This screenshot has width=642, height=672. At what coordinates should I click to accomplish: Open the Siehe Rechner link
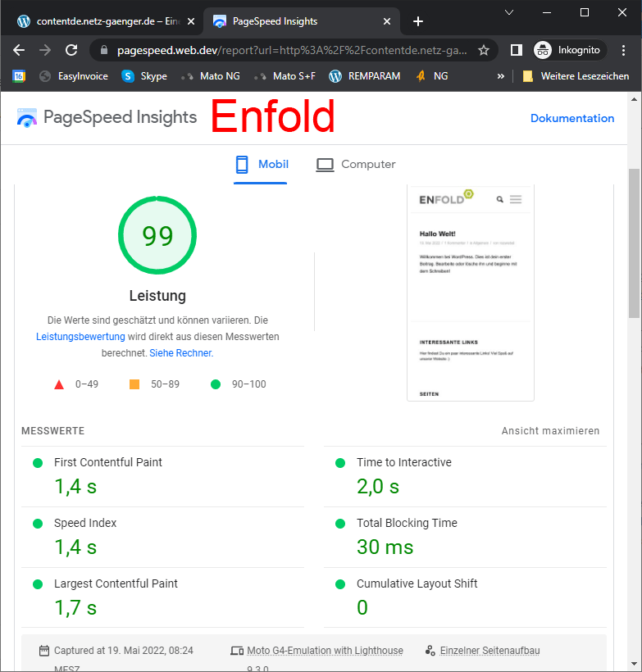[181, 353]
